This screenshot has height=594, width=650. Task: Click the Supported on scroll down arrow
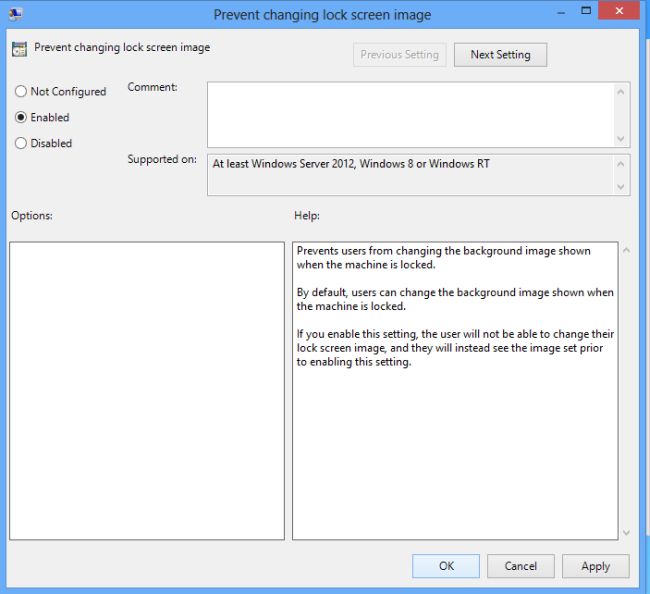[x=622, y=186]
